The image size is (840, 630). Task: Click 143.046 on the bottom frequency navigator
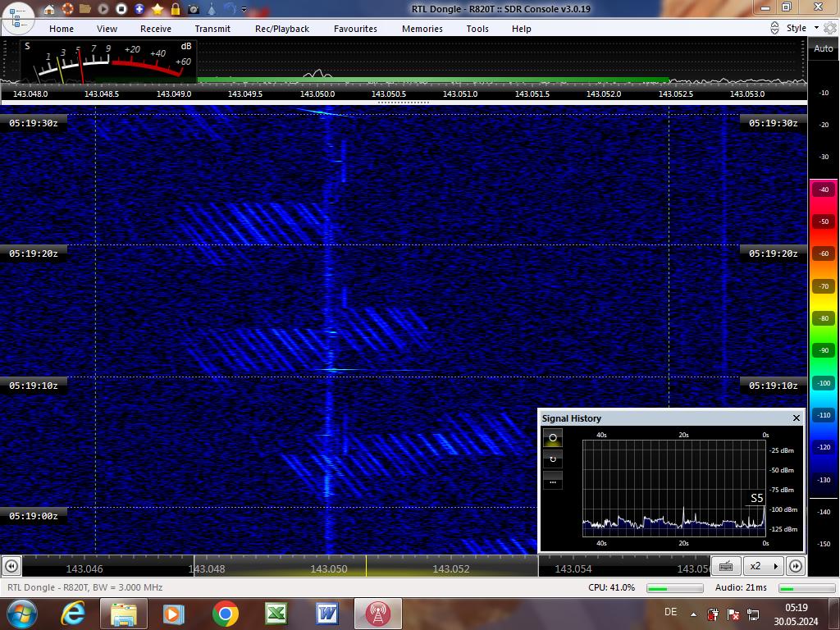coord(84,569)
